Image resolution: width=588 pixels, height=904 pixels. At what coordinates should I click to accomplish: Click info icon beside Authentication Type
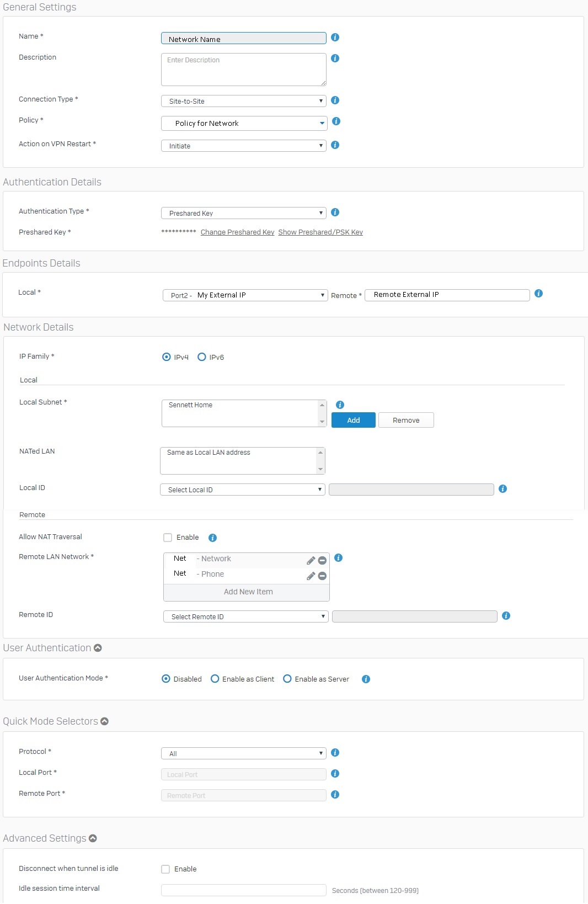pos(335,212)
